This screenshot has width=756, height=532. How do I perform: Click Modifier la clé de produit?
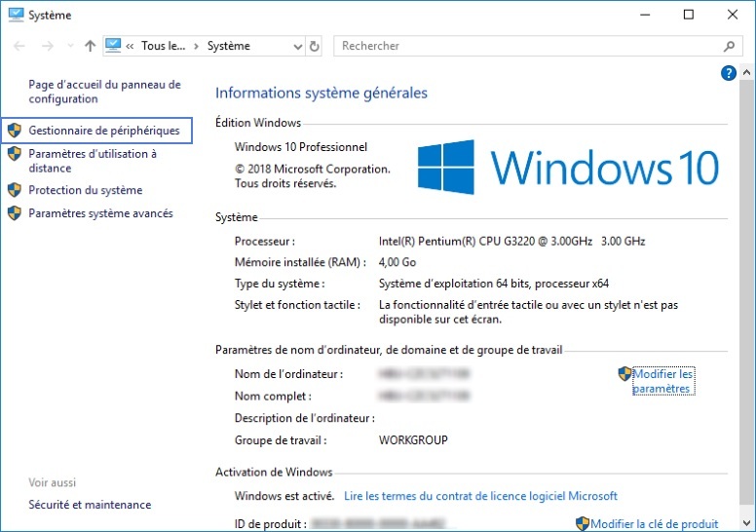pyautogui.click(x=655, y=524)
